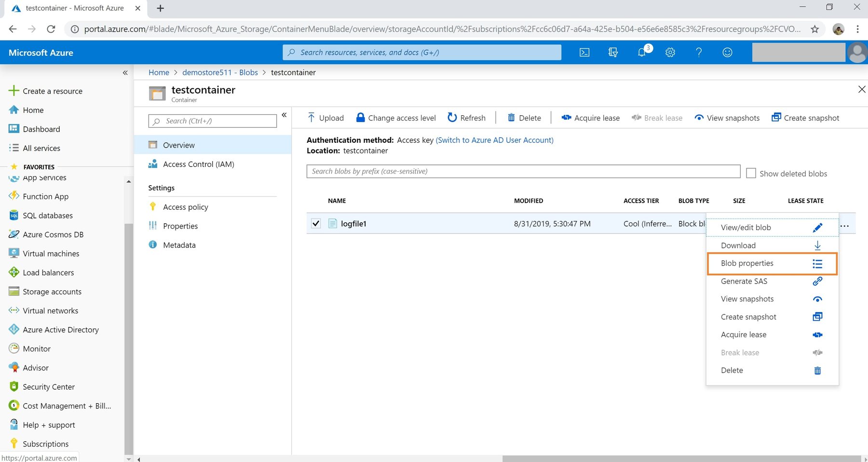Image resolution: width=868 pixels, height=462 pixels.
Task: Click the Refresh icon in the toolbar
Action: pyautogui.click(x=452, y=117)
